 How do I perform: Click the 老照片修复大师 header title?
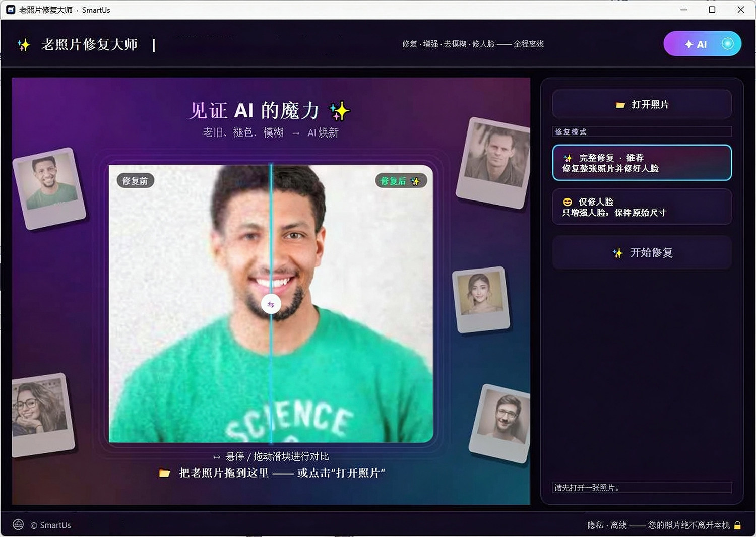(89, 45)
